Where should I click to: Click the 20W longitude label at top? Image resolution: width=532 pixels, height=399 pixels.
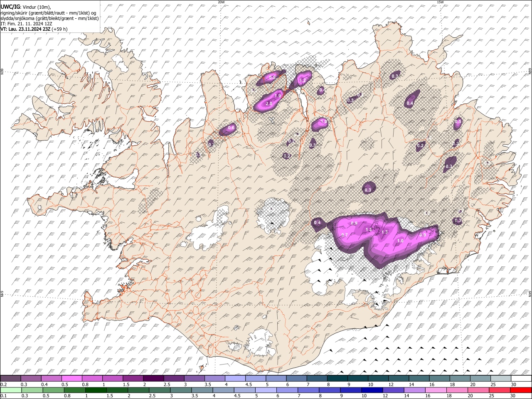tap(221, 2)
